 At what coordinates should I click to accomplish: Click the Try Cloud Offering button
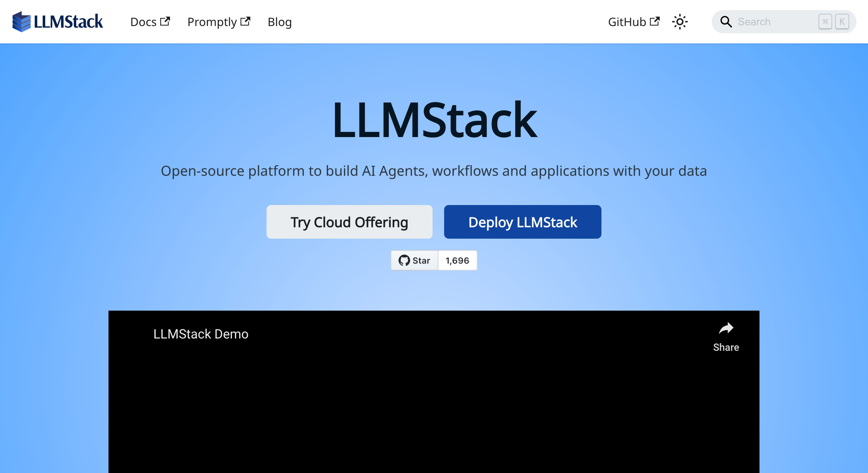(x=349, y=222)
